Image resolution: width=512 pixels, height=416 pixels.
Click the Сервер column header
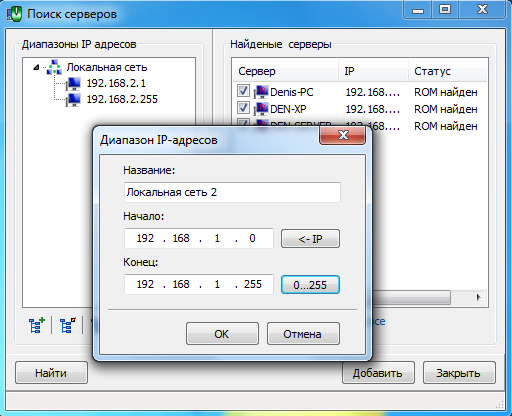click(x=285, y=71)
